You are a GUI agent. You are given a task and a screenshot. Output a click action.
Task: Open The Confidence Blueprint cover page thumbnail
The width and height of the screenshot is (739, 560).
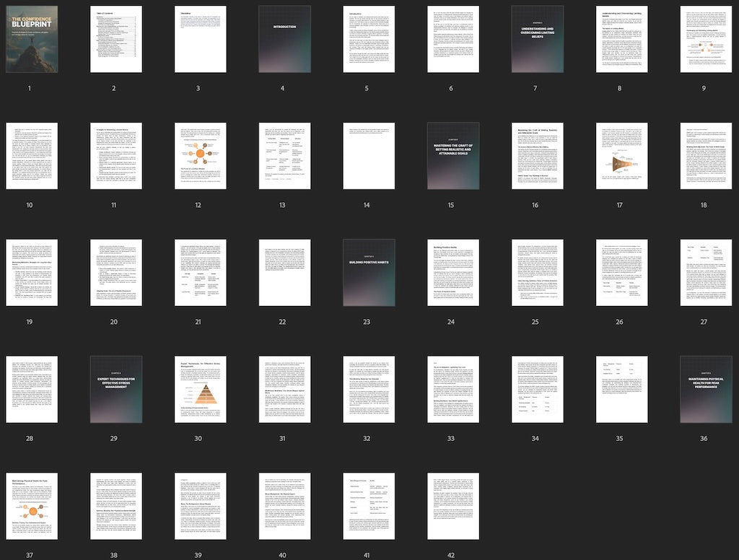click(x=29, y=40)
